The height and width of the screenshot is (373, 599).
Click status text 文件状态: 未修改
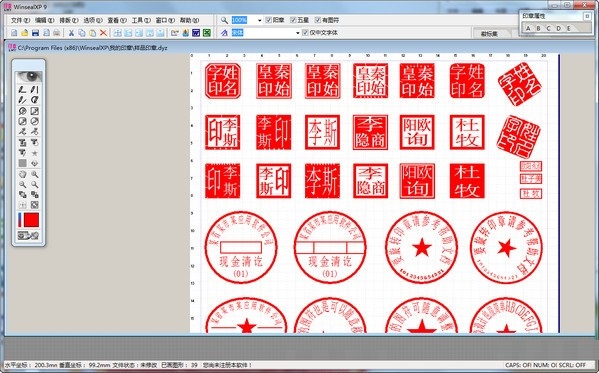(x=135, y=365)
